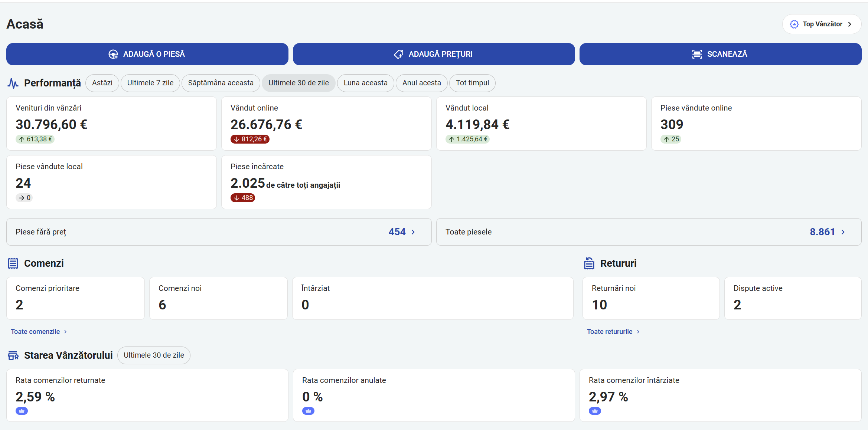This screenshot has height=430, width=868.
Task: Click crown badge under Rata comenzilor anulate
Action: 308,411
